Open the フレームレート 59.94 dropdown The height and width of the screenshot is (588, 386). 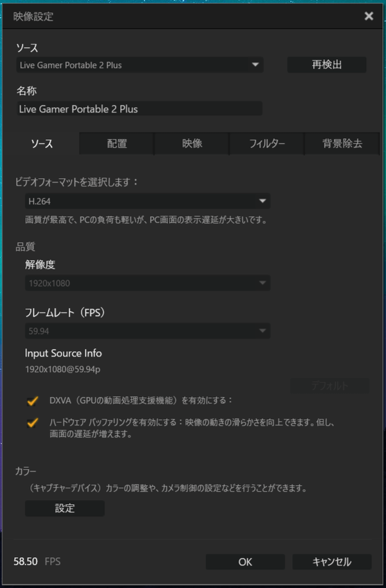pyautogui.click(x=147, y=331)
